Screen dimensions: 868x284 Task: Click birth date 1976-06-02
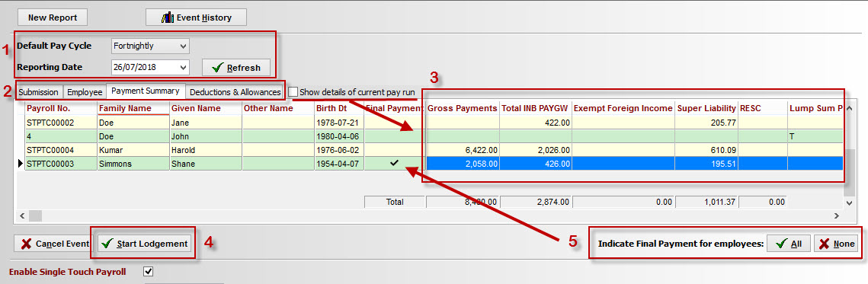tap(339, 150)
